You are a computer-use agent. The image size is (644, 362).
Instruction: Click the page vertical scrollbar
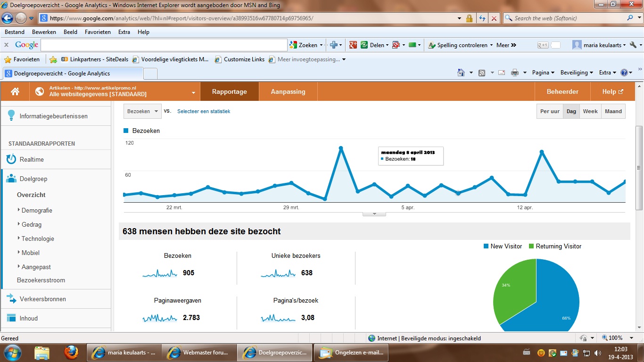[639, 168]
